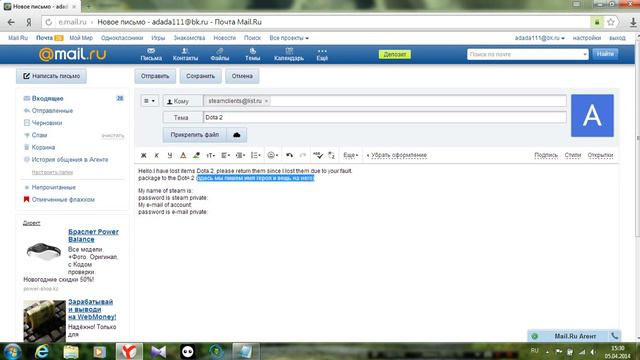
Task: Expand the Все проекты dropdown
Action: [289, 38]
